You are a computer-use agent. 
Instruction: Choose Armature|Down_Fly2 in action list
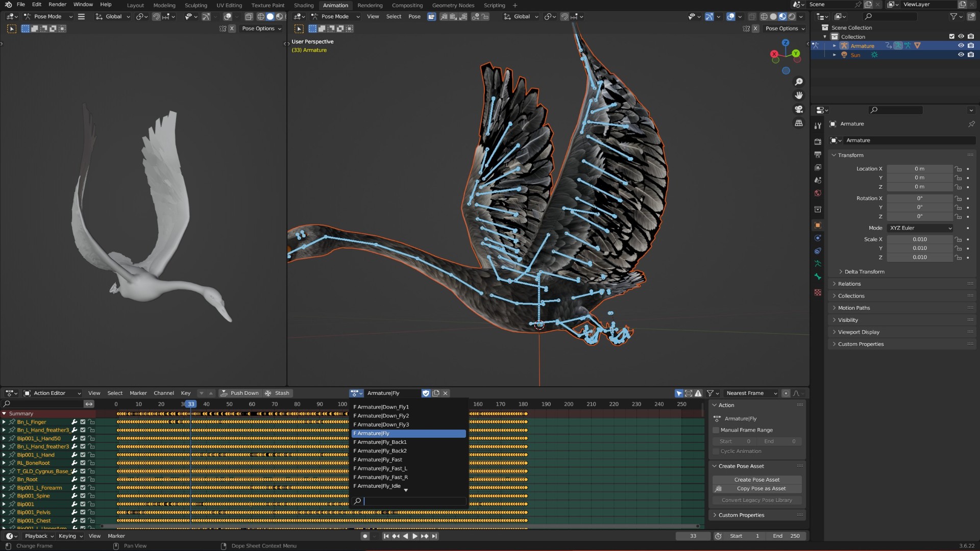408,416
